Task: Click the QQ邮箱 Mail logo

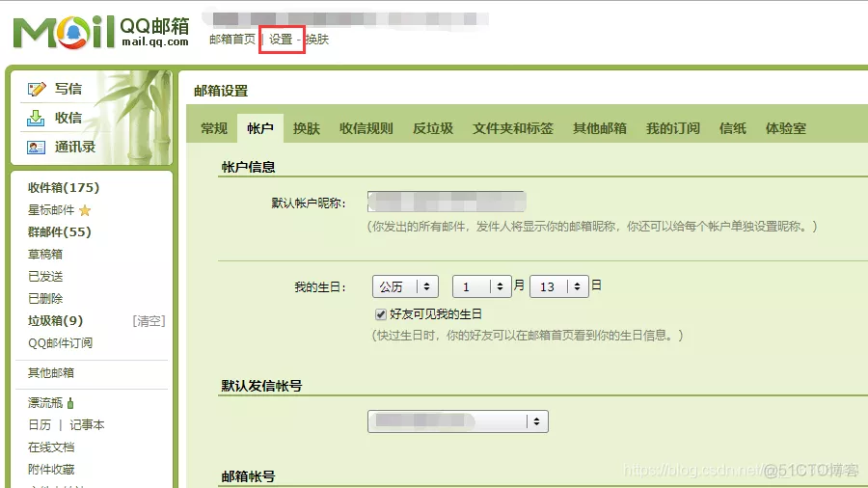Action: tap(101, 32)
